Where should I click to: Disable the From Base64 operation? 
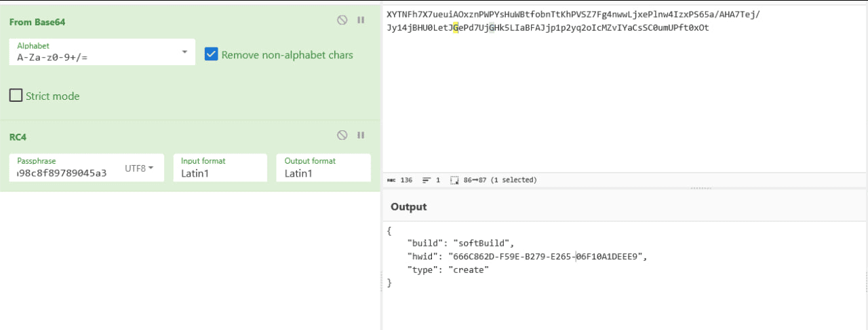click(x=342, y=20)
